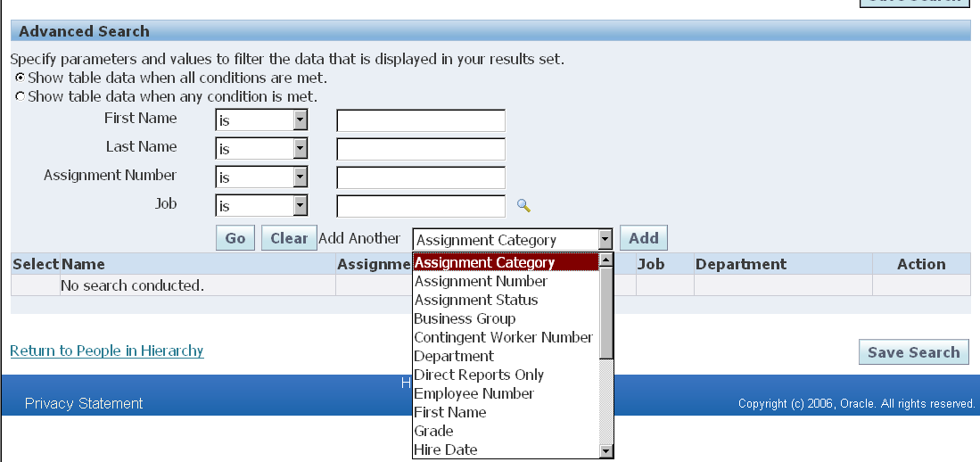Click the Clear button
Screen dimensions: 980x462
289,238
